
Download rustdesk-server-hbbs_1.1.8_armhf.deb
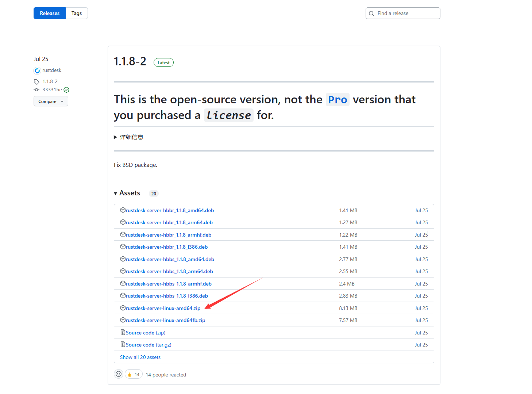pyautogui.click(x=169, y=284)
